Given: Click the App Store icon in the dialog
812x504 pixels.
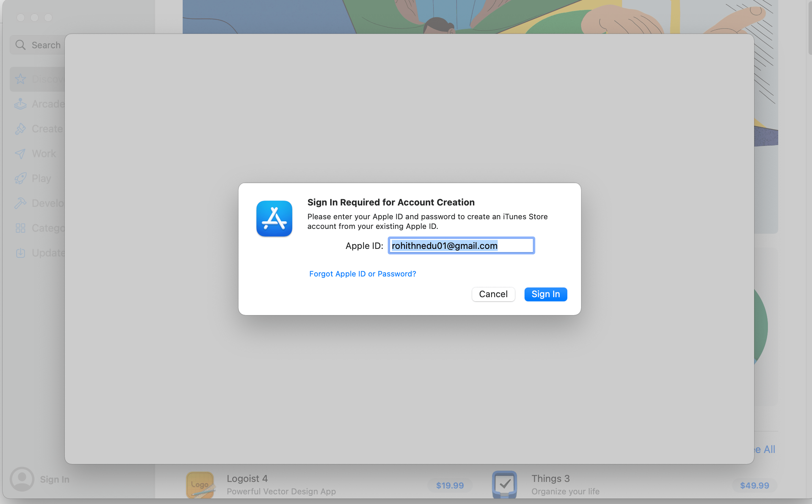Looking at the screenshot, I should coord(274,219).
